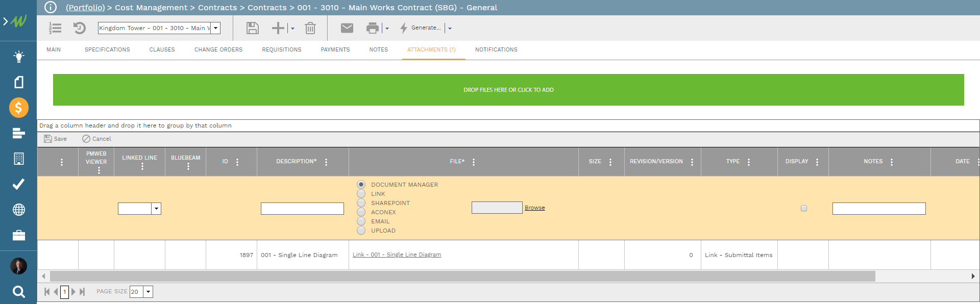Print with the printer icon
The height and width of the screenshot is (304, 980).
point(373,28)
